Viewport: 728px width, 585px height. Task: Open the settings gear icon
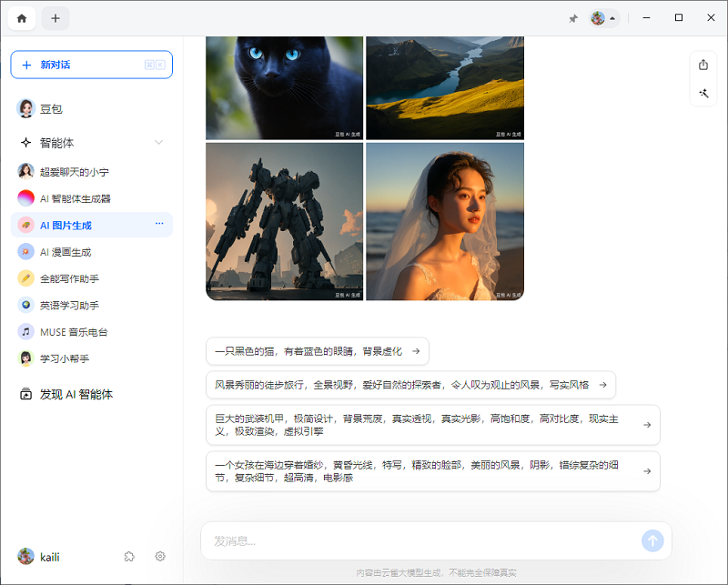coord(160,556)
